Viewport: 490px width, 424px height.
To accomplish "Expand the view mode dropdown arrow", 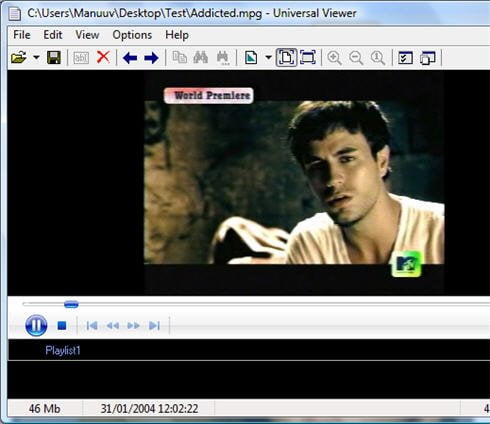I will (268, 58).
